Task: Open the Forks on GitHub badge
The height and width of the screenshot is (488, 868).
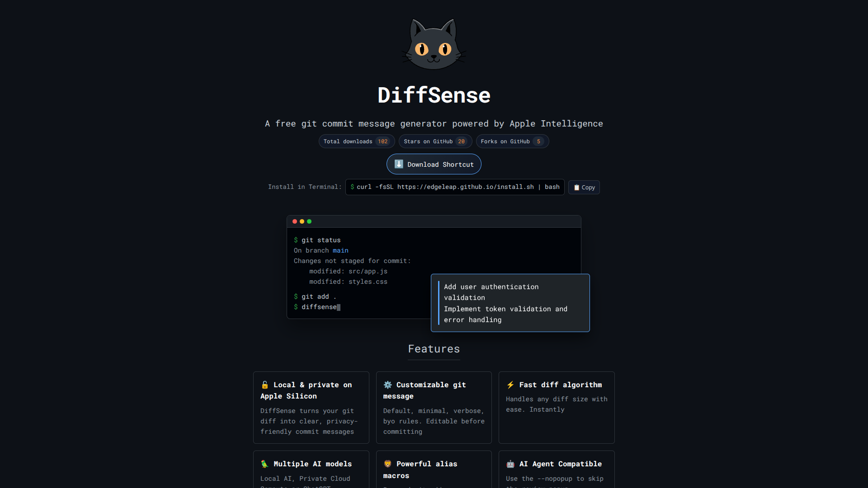Action: tap(512, 141)
